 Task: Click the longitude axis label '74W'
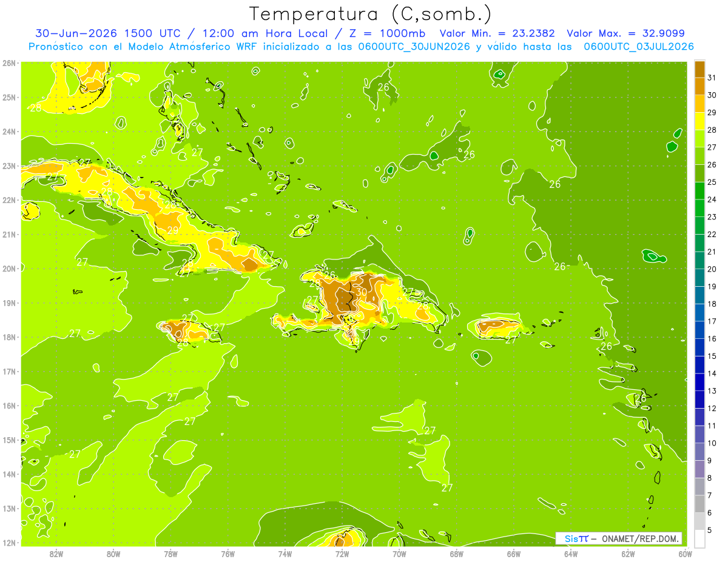285,554
